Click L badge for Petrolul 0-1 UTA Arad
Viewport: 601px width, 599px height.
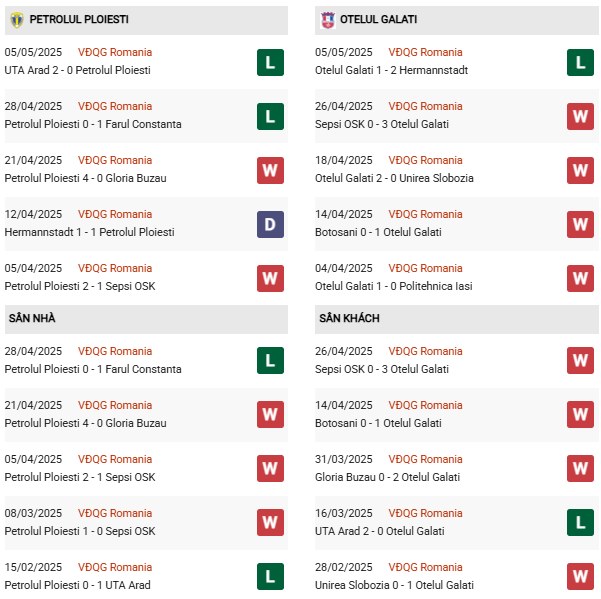click(x=270, y=576)
